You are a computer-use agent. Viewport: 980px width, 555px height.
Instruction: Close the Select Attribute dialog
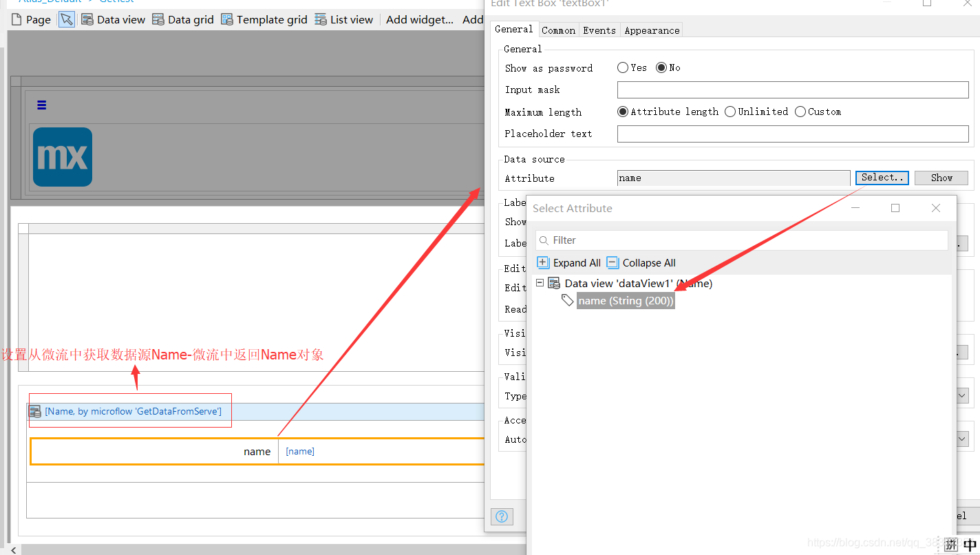pyautogui.click(x=935, y=208)
